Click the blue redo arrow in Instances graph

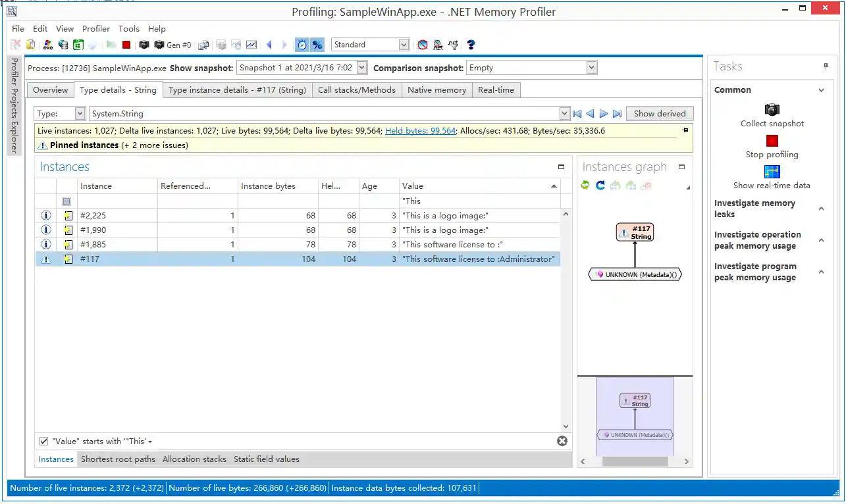click(x=600, y=186)
